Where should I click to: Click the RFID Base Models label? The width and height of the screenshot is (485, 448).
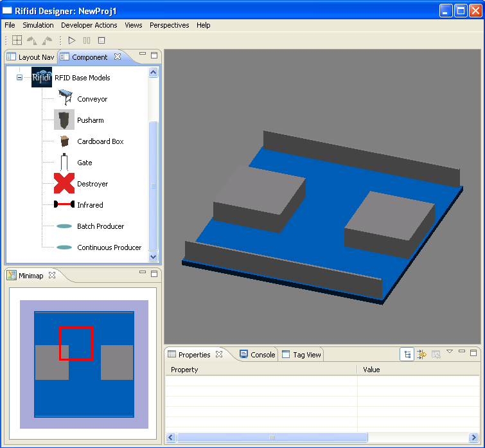coord(82,78)
